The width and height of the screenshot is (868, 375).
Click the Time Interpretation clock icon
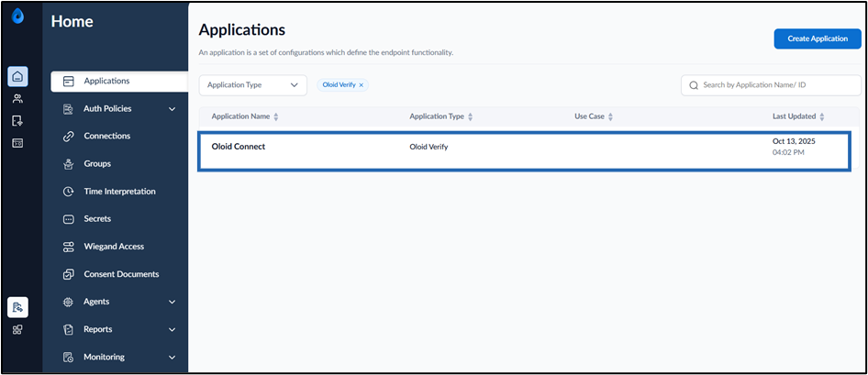[x=68, y=192]
